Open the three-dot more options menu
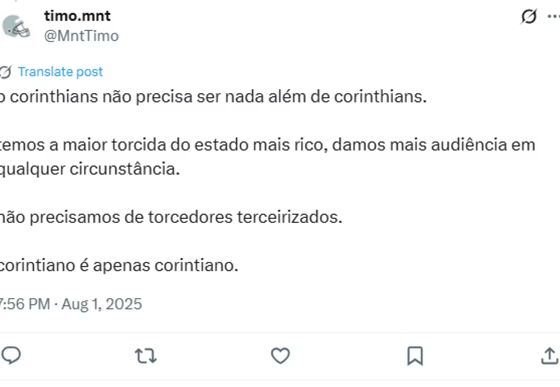 pos(554,16)
